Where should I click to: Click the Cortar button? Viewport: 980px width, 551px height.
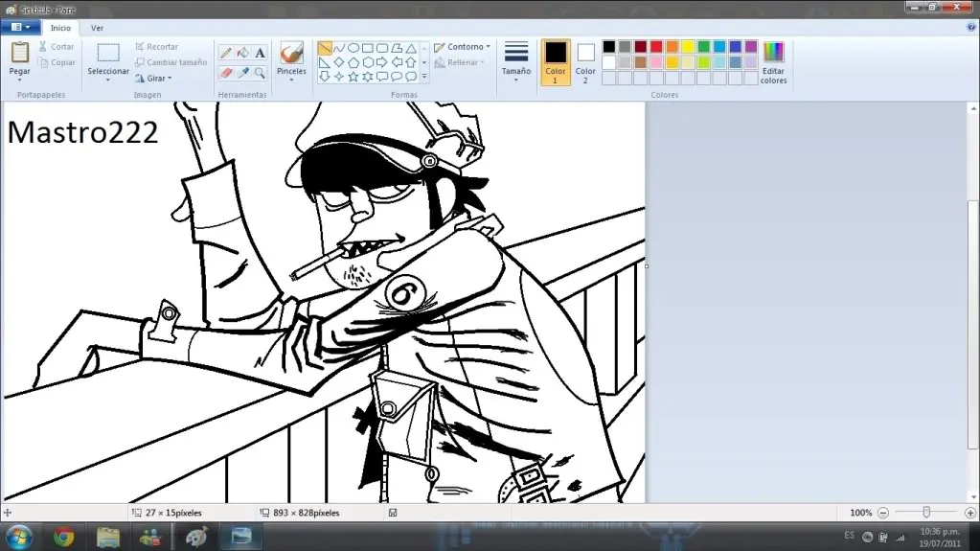(x=57, y=47)
